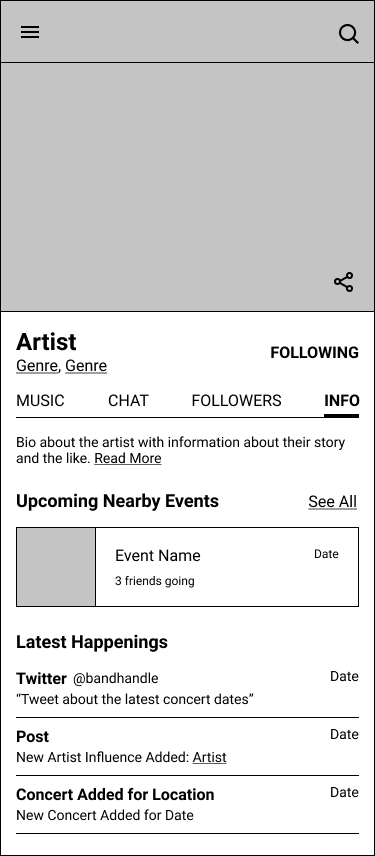This screenshot has width=375, height=856.
Task: Select the FOLLOWERS tab
Action: coord(236,401)
